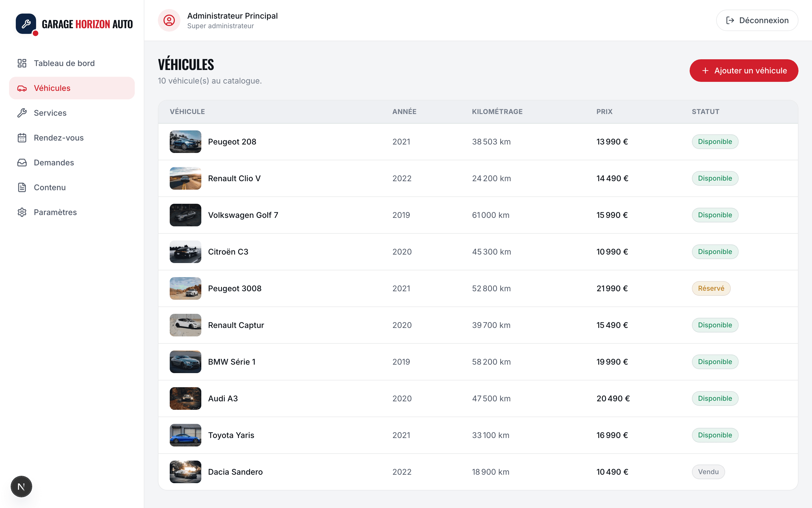
Task: Open the Toyota Yaris thumbnail
Action: tap(186, 435)
